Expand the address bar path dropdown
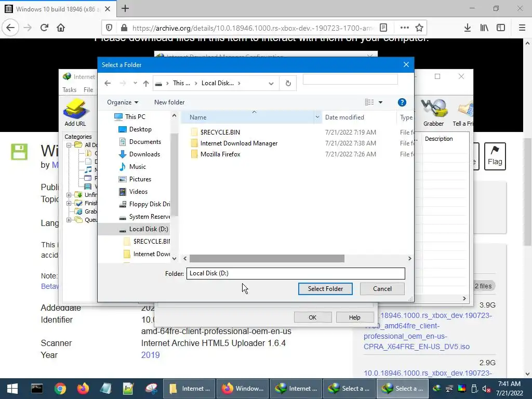 coord(271,84)
